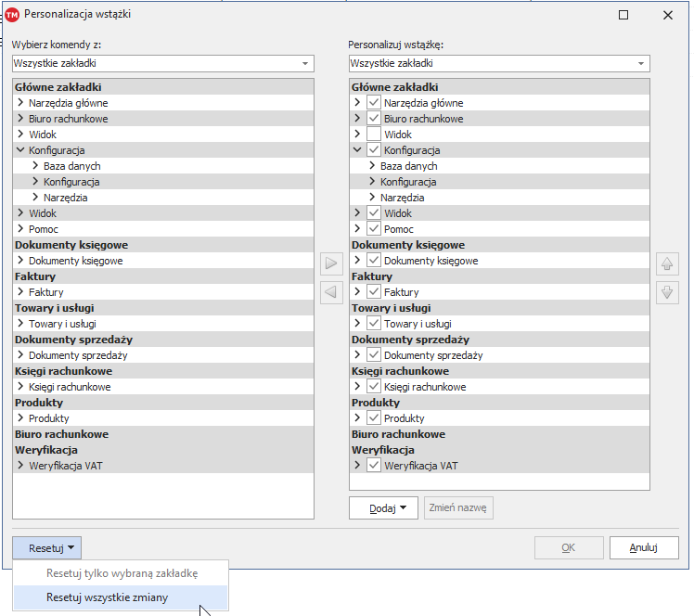Expand Biuro rachunkowe in left tree
694x616 pixels.
coord(20,119)
